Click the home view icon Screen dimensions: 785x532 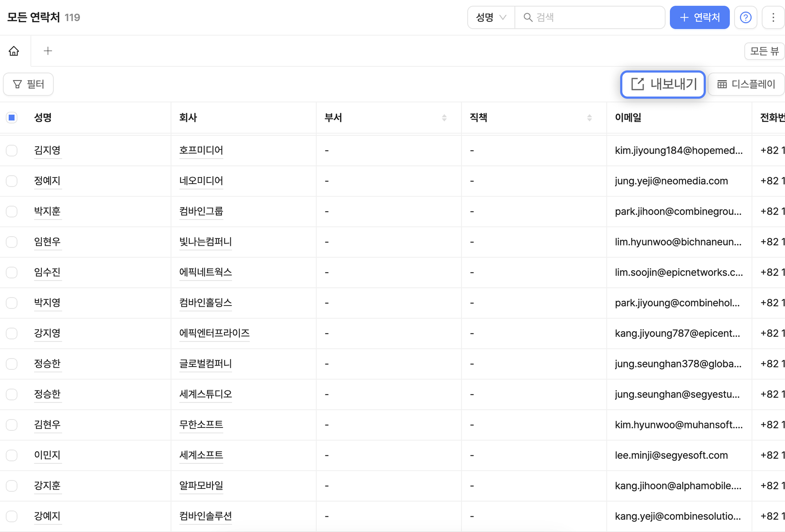[x=14, y=51]
